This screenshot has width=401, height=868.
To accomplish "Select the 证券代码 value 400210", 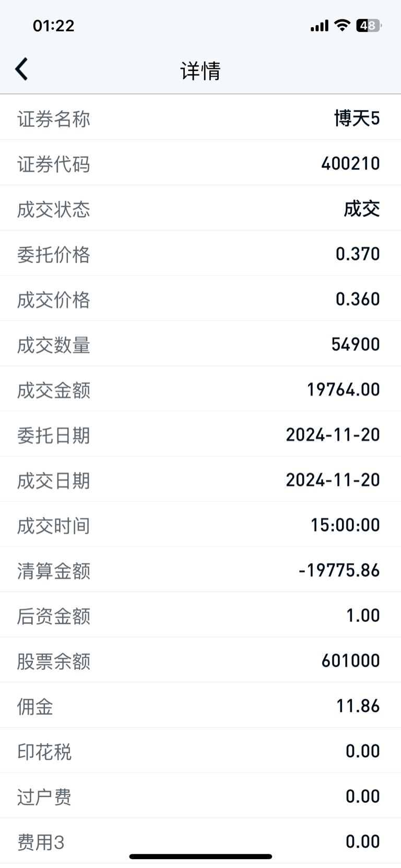I will click(x=350, y=163).
